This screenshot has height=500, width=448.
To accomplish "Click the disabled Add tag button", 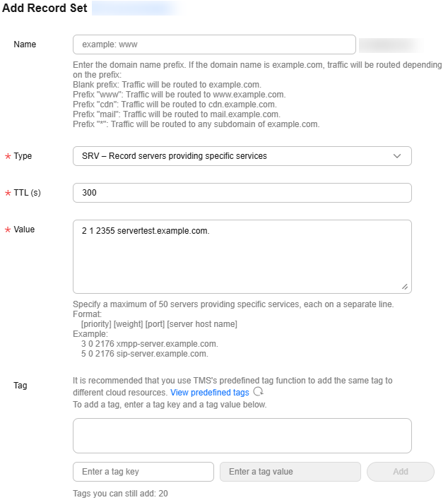I will click(x=401, y=472).
